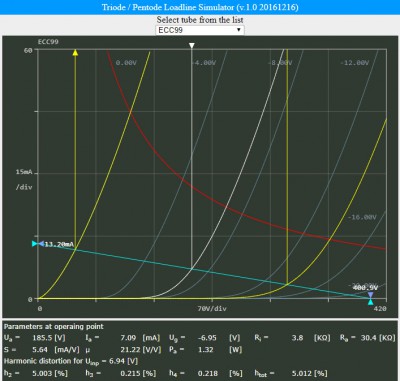The width and height of the screenshot is (400, 381).
Task: Click the mu value 21.22
Action: click(130, 350)
